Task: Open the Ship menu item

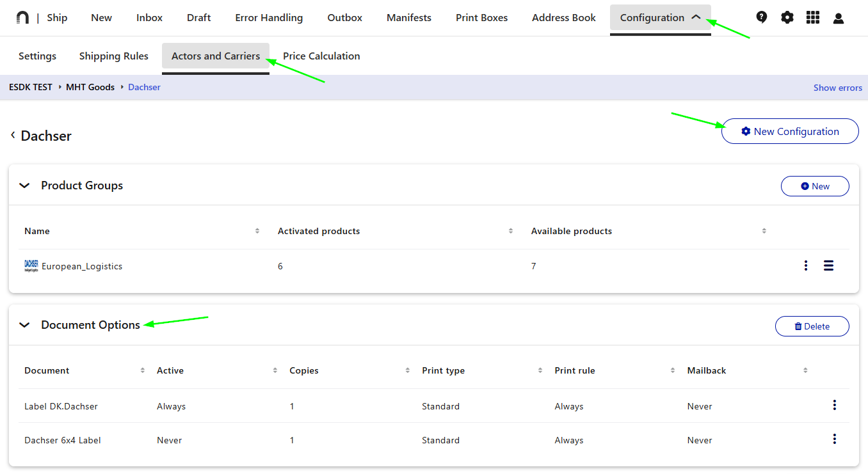Action: click(x=57, y=18)
